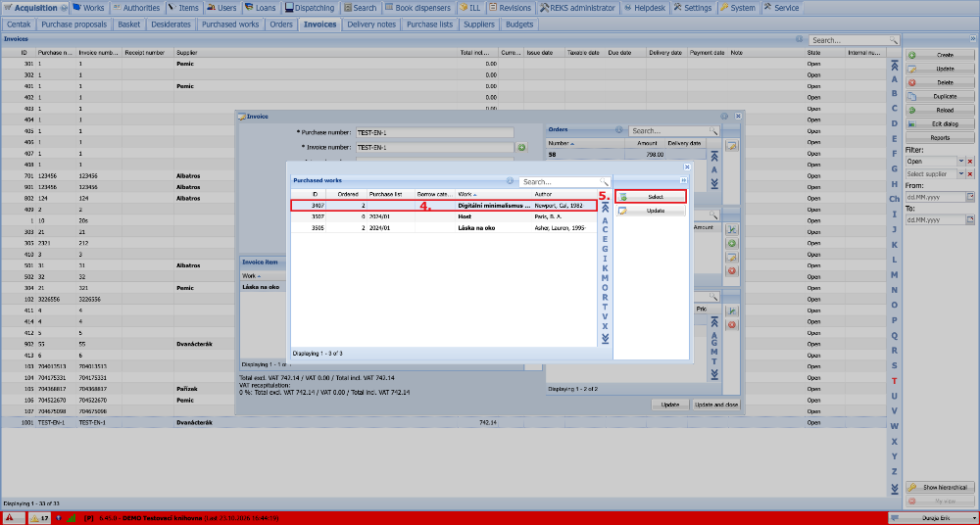Focus the Purchased works search field
Screen dimensions: 980x525
coord(560,182)
